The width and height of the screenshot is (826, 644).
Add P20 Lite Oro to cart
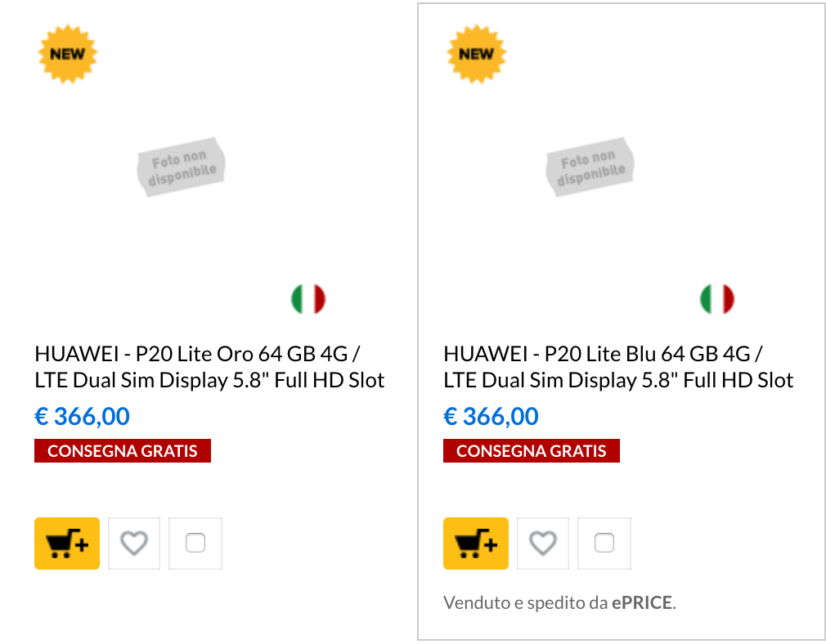tap(67, 543)
